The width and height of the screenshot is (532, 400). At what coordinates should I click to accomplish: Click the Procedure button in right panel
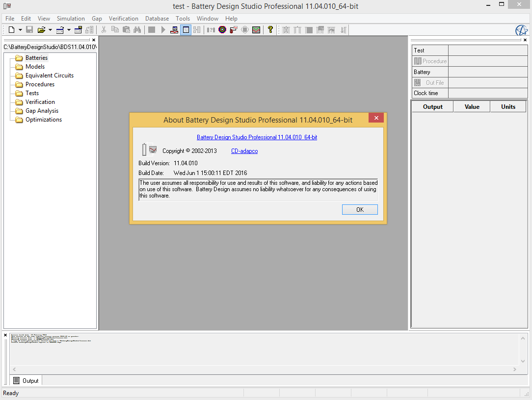[430, 61]
